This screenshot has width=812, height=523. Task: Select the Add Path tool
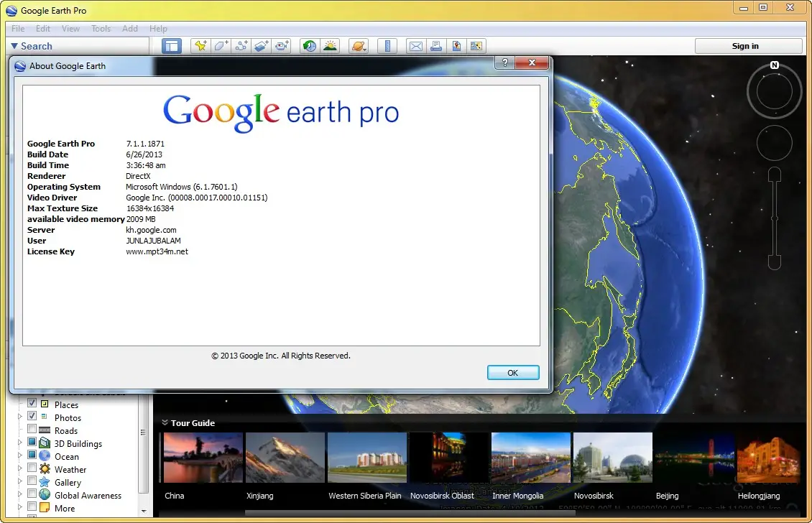(241, 46)
